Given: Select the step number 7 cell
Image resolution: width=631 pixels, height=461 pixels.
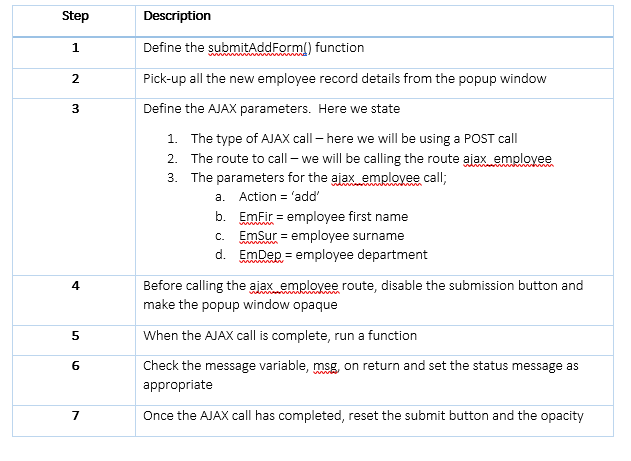Looking at the screenshot, I should (x=75, y=415).
